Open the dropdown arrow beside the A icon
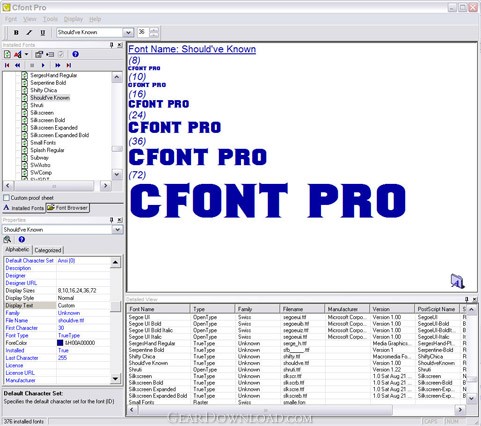481x426 pixels. pos(26,54)
